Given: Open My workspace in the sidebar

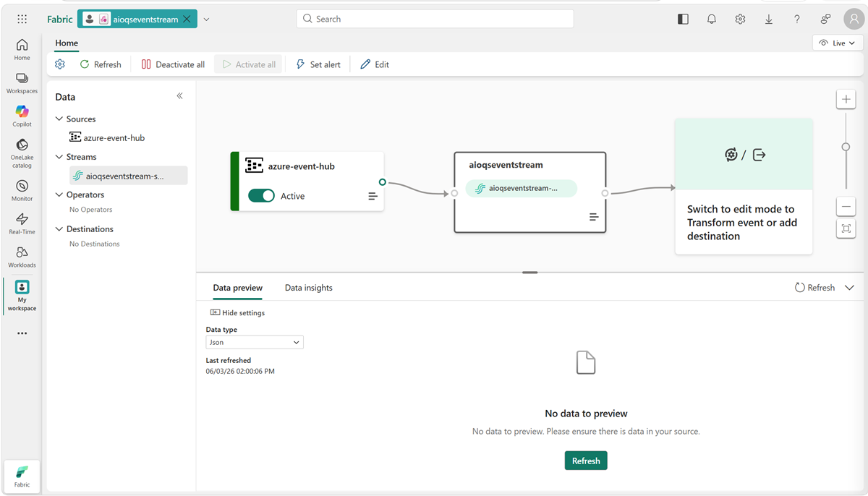Looking at the screenshot, I should click(x=22, y=296).
